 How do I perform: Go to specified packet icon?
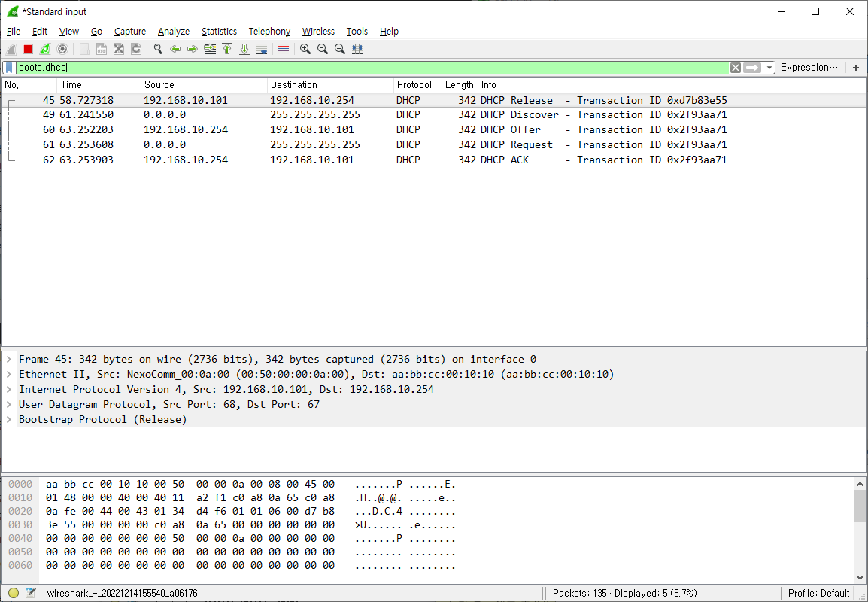210,50
